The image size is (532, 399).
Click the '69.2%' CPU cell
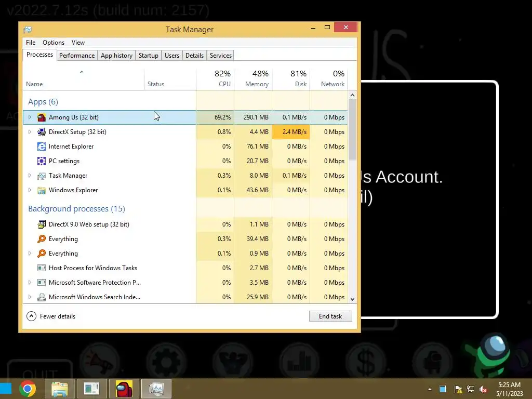tap(215, 117)
